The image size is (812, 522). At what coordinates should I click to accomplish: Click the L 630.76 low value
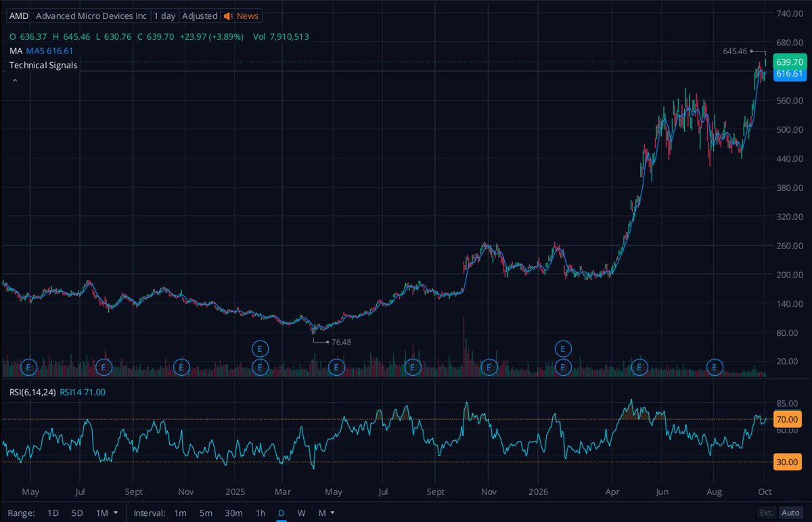113,37
